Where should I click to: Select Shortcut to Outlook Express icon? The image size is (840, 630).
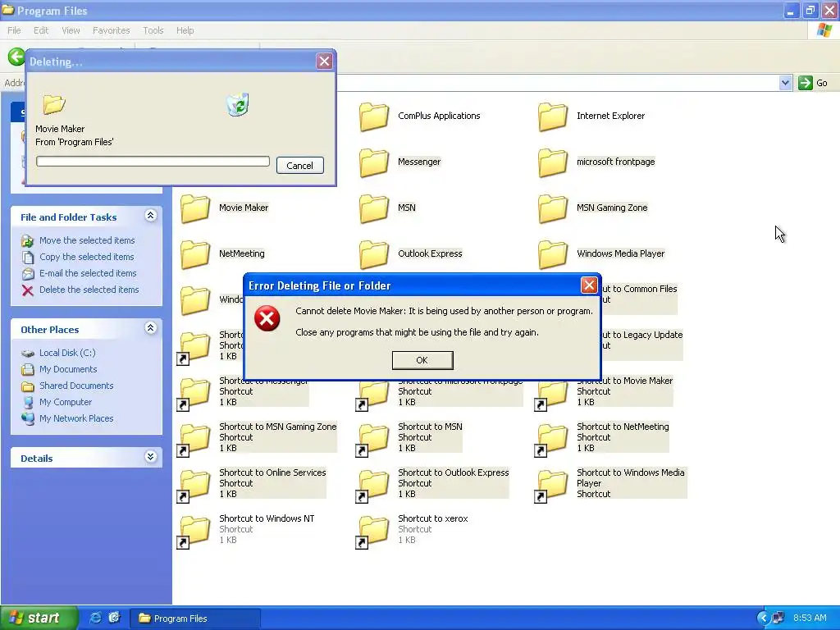click(373, 486)
